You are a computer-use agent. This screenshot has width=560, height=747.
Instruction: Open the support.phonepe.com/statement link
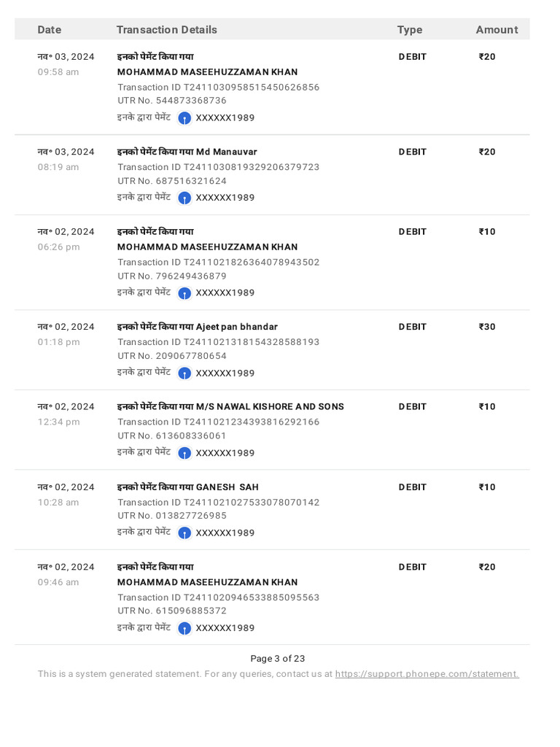point(427,674)
